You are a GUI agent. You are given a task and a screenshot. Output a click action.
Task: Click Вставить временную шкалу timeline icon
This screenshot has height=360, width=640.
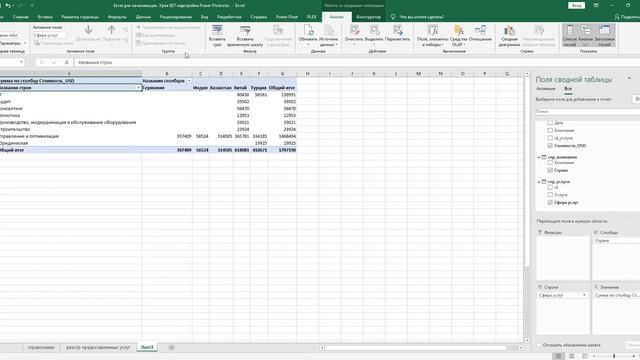(x=245, y=30)
